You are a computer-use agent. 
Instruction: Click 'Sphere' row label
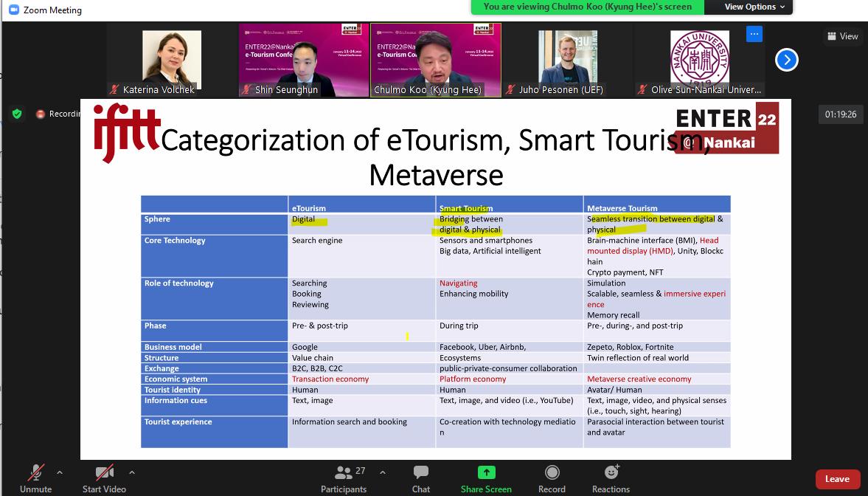point(157,219)
